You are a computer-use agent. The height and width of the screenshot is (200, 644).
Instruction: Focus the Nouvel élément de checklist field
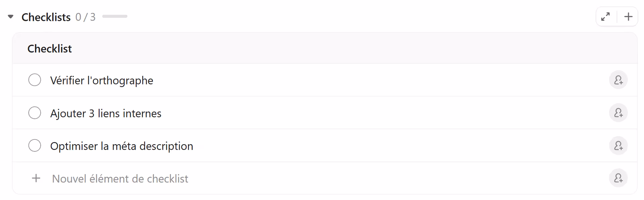click(x=120, y=179)
